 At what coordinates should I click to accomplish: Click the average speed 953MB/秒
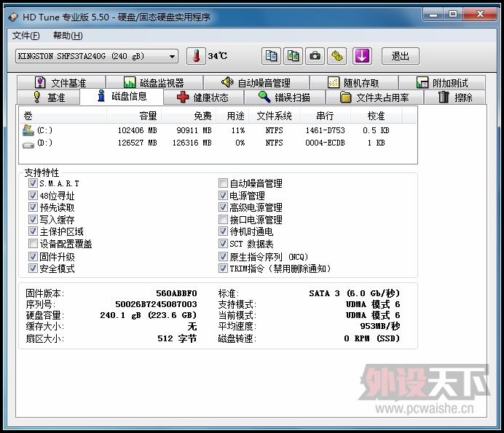380,326
